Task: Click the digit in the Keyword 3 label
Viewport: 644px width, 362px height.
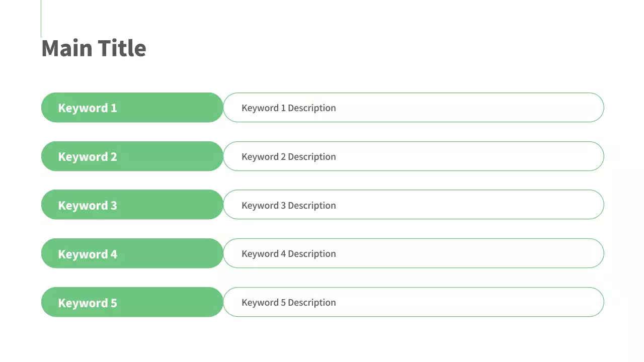Action: (114, 206)
